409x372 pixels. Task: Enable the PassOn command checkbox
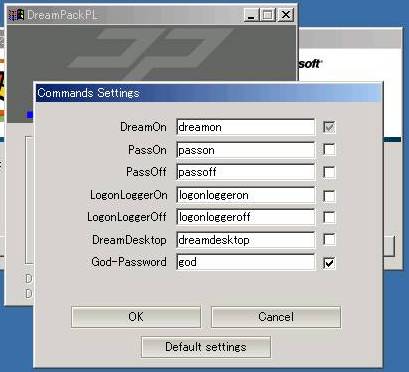[329, 149]
